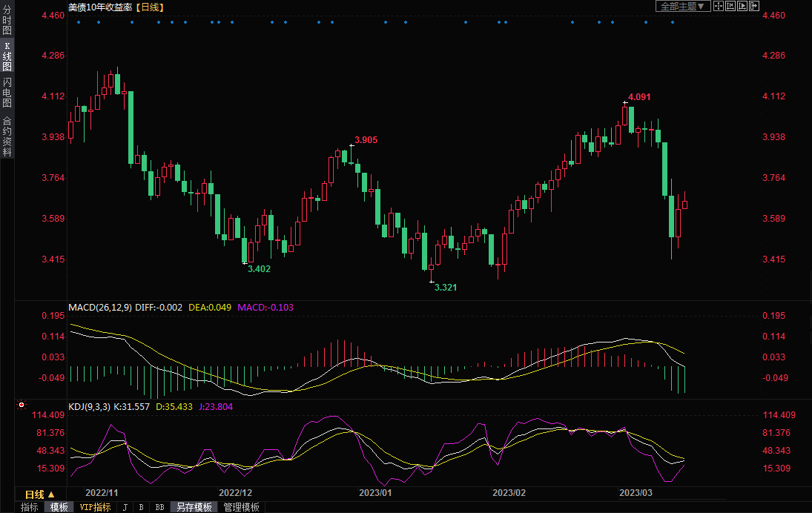
Task: Select the K线图 side tab
Action: (7, 56)
